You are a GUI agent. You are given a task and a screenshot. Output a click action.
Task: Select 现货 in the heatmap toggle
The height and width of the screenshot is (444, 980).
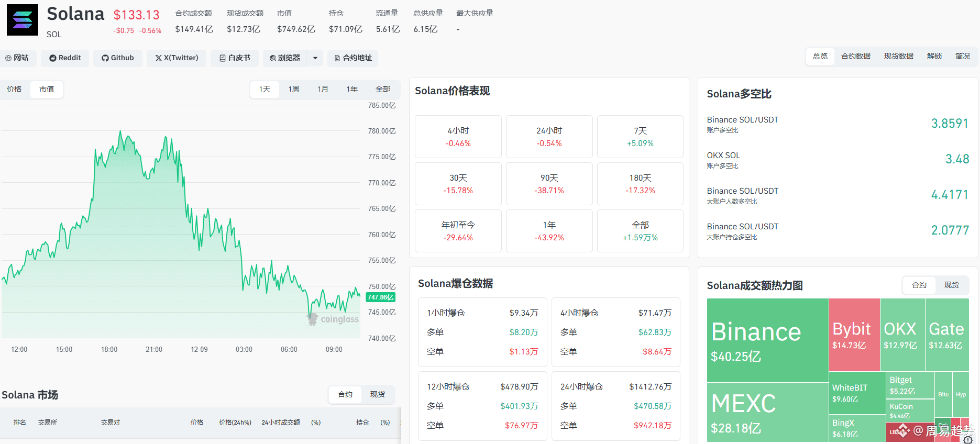951,285
